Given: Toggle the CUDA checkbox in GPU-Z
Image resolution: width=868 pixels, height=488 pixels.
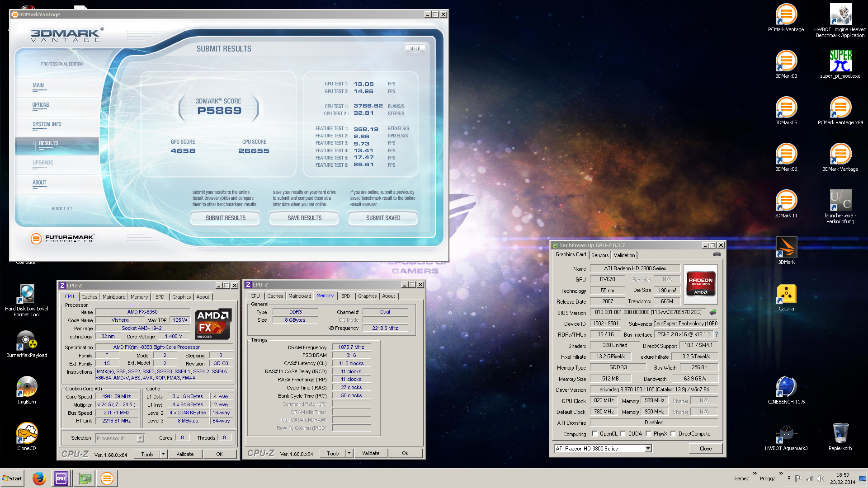Looking at the screenshot, I should pyautogui.click(x=623, y=434).
